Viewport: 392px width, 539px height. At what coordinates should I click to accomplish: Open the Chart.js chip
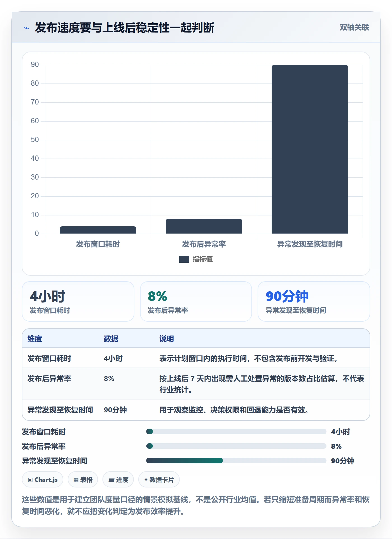pyautogui.click(x=43, y=480)
